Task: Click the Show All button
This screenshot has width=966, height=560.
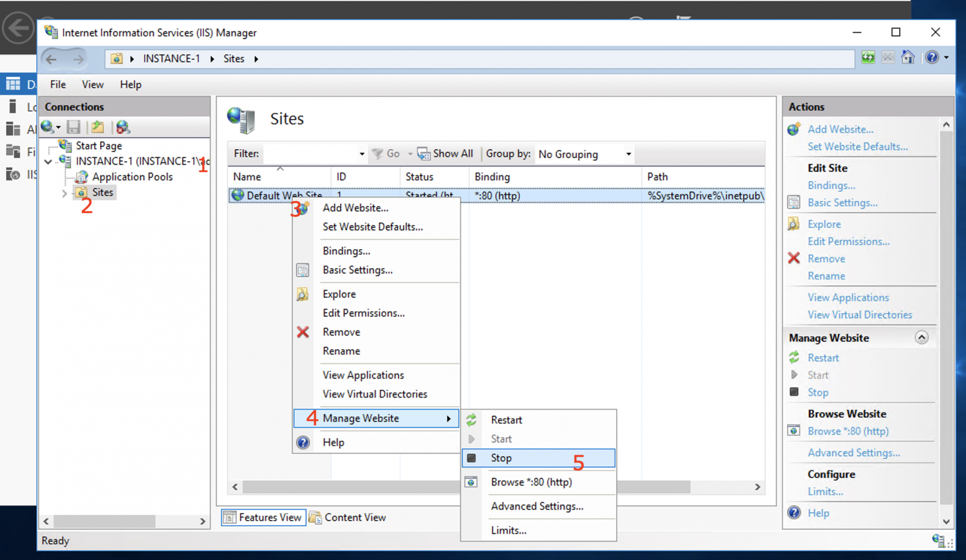Action: click(446, 154)
